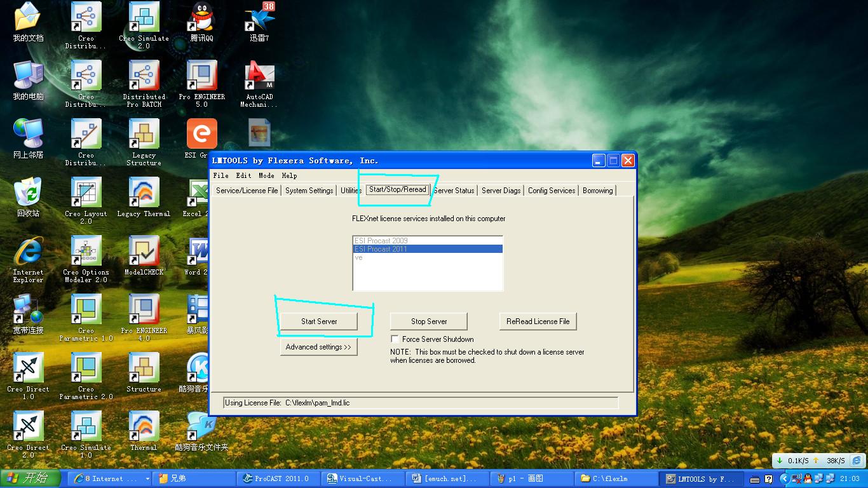Switch to the Visual-Cast taskbar window
Screen dimensions: 868x488
[x=363, y=478]
